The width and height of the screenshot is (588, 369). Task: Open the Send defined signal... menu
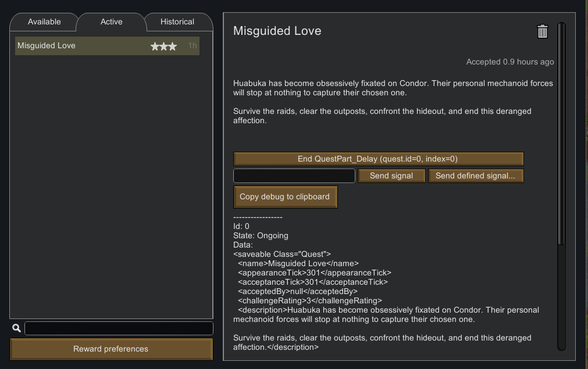tap(476, 175)
